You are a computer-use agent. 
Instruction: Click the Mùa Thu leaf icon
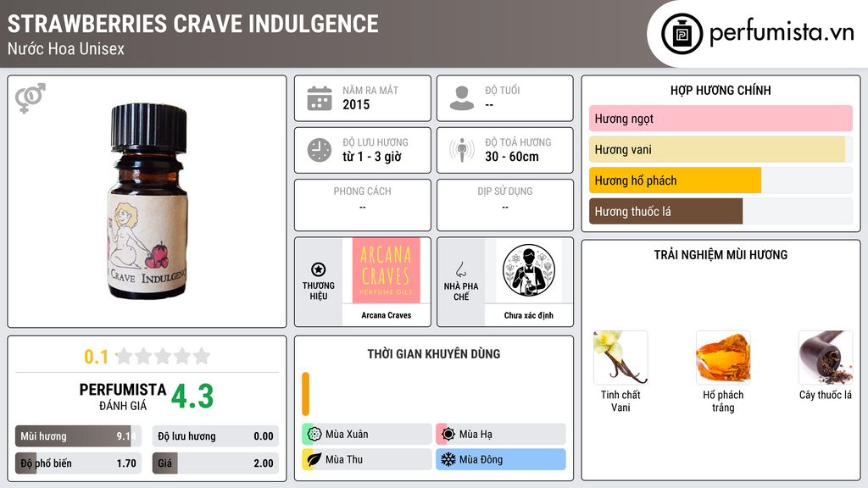click(314, 459)
